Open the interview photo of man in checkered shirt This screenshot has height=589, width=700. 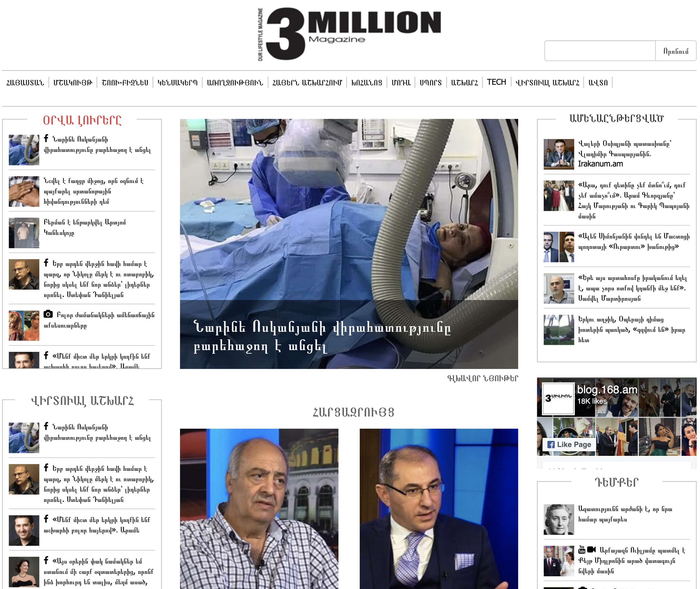tap(259, 508)
